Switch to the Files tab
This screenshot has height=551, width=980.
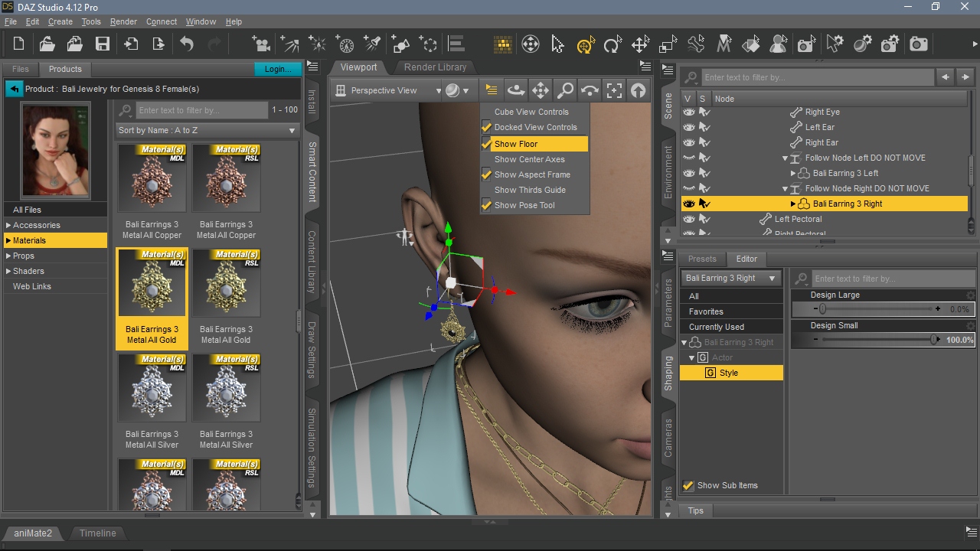(21, 69)
